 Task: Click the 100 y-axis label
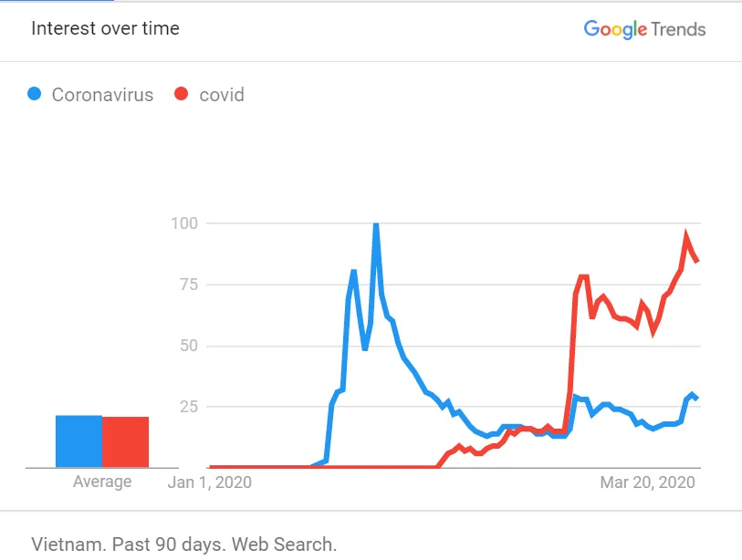click(183, 223)
